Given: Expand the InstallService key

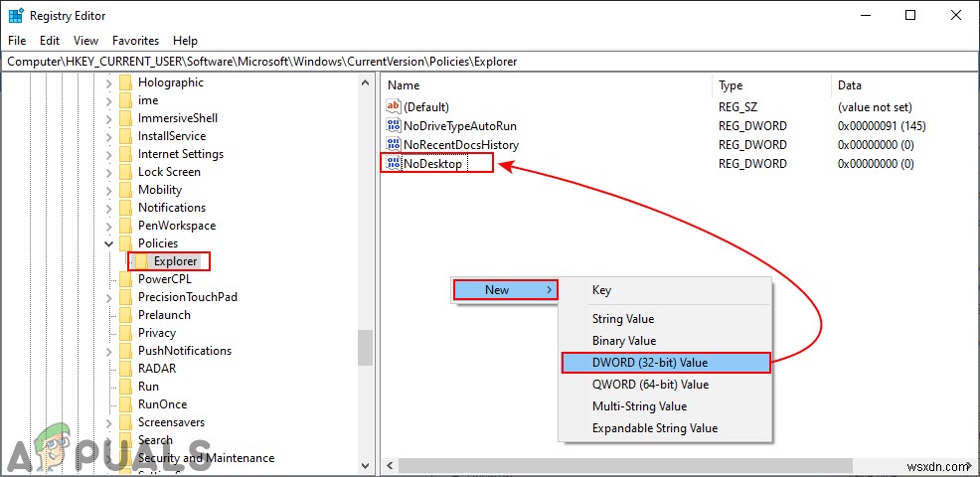Looking at the screenshot, I should click(x=108, y=136).
